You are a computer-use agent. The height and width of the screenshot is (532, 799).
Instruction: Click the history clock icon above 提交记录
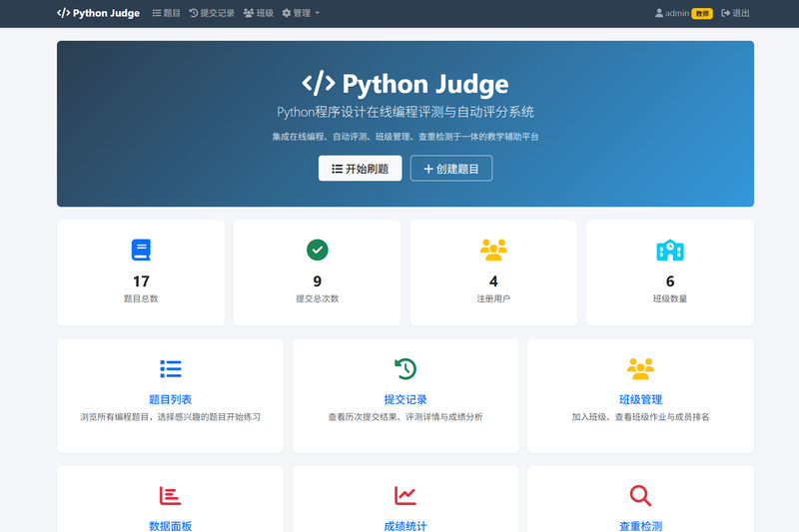[405, 369]
